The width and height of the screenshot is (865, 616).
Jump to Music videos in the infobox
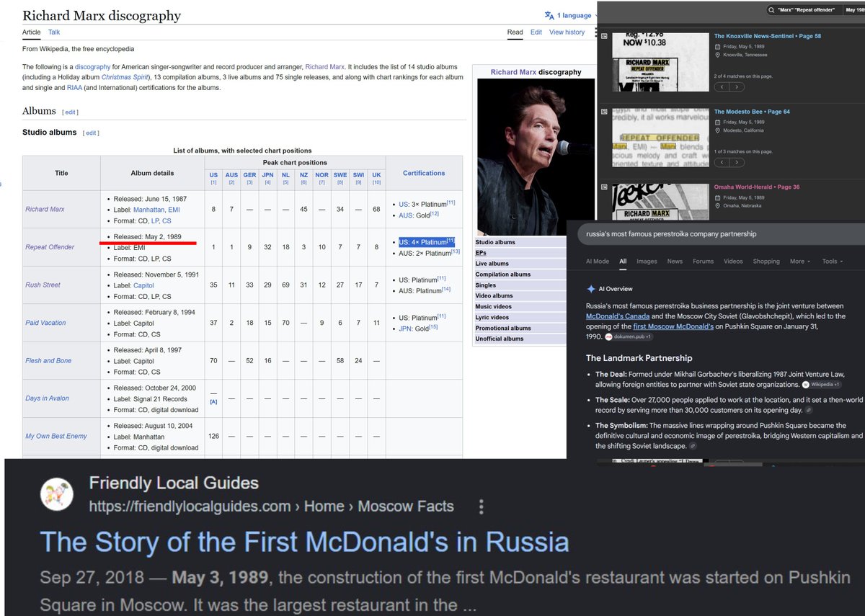[x=493, y=307]
